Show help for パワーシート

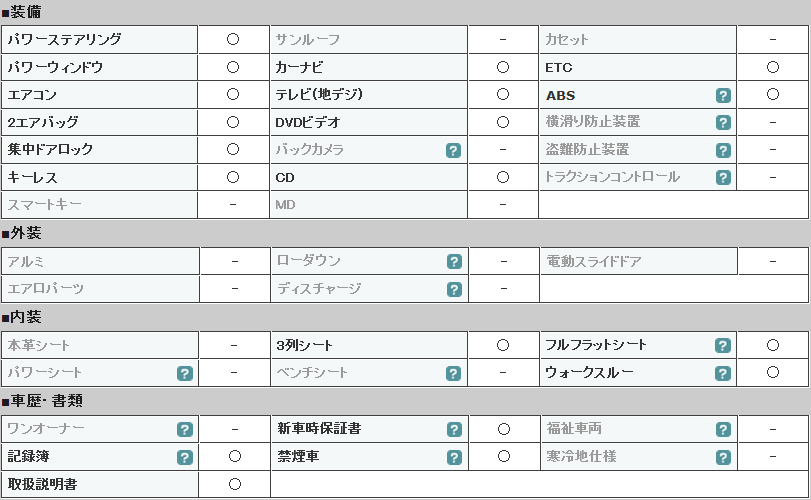tap(185, 373)
